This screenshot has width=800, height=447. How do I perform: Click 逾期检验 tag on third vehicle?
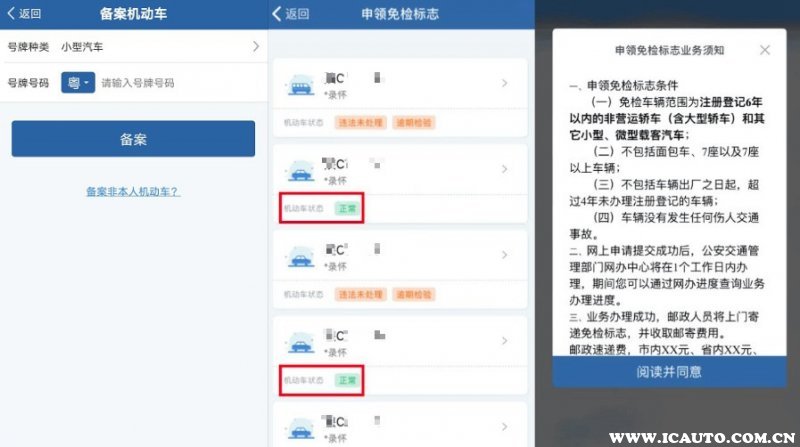(414, 294)
